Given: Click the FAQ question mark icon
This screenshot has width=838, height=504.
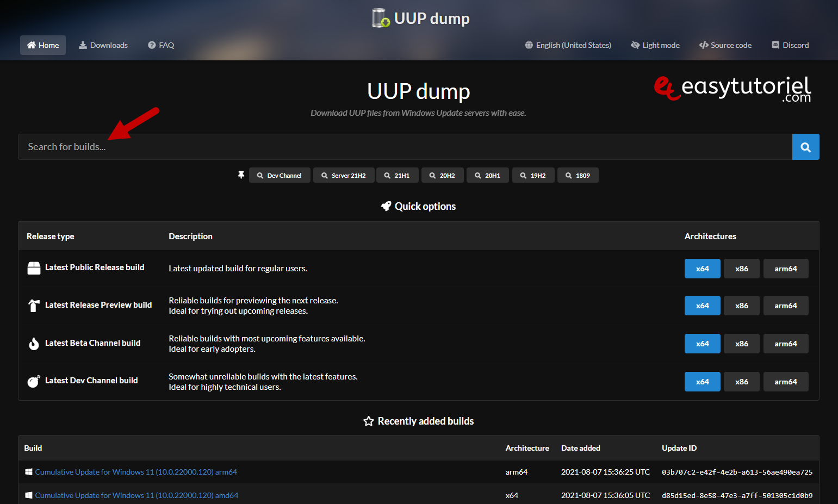Looking at the screenshot, I should click(152, 45).
